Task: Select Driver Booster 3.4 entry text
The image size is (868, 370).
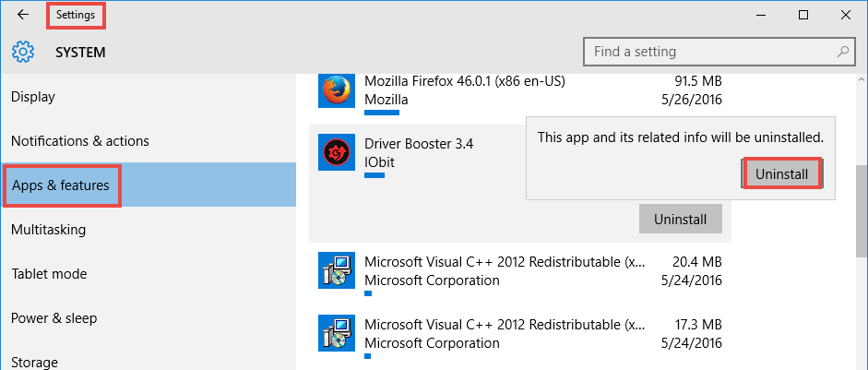Action: (419, 144)
